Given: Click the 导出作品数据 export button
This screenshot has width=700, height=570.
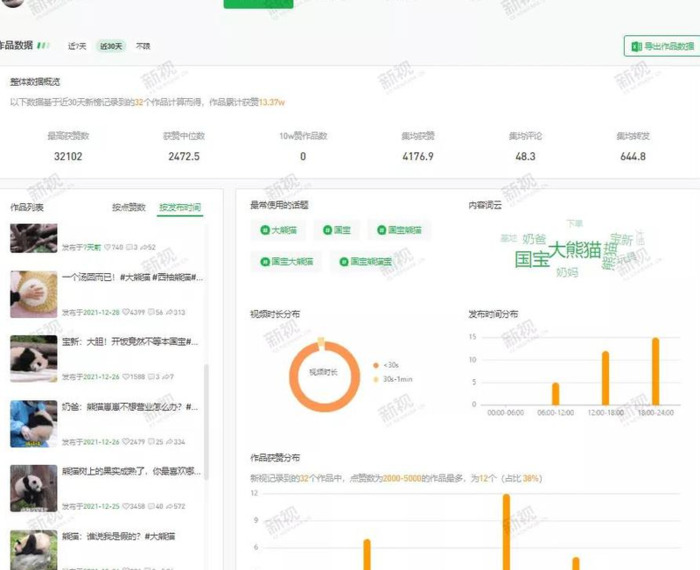Looking at the screenshot, I should [x=662, y=46].
